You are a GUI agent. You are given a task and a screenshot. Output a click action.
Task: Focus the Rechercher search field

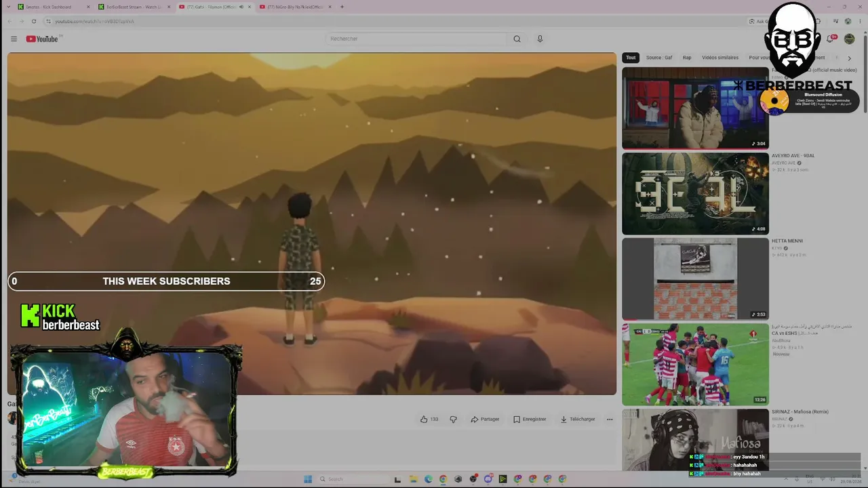(x=416, y=39)
